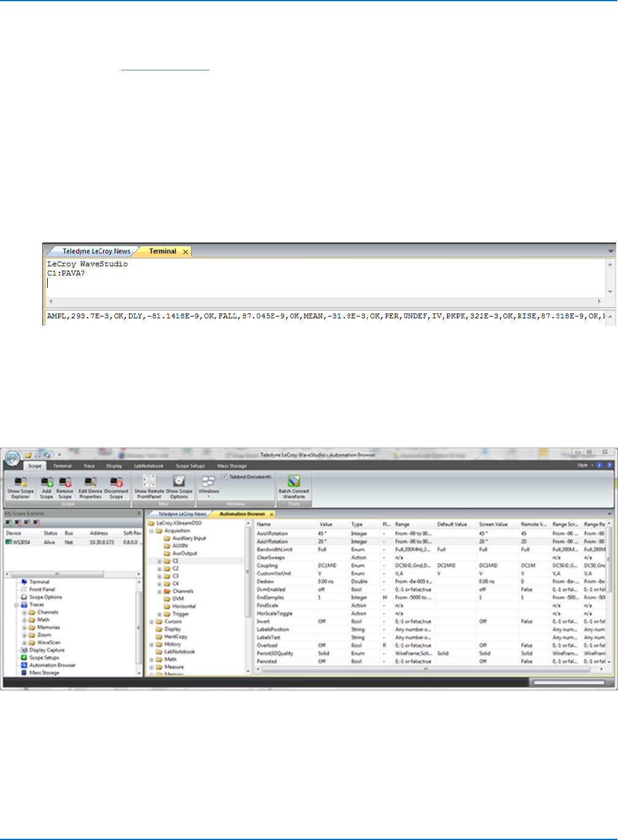Click automation tree vertical scrollbar
The width and height of the screenshot is (618, 840).
pyautogui.click(x=248, y=597)
